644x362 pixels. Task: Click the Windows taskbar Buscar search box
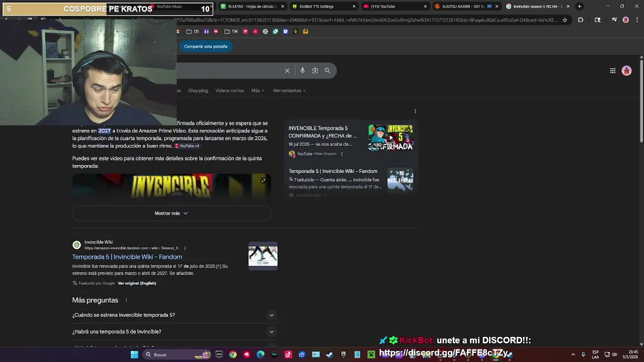coord(176,355)
